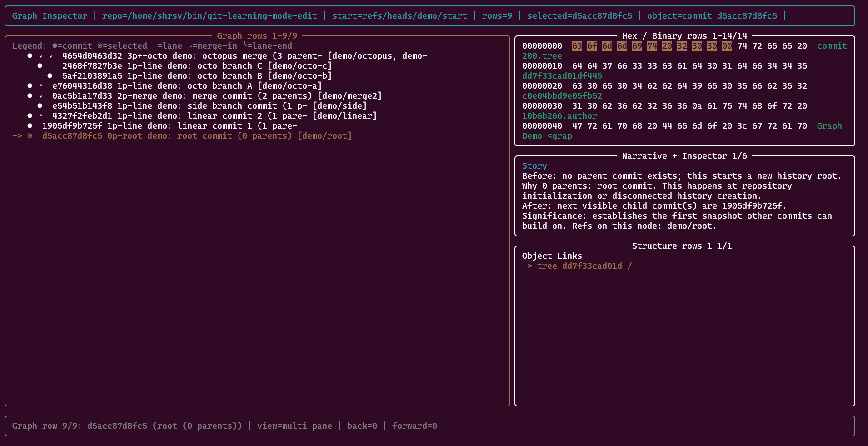Screen dimensions: 868x446
Task: Click the Object Links heading
Action: pos(552,256)
